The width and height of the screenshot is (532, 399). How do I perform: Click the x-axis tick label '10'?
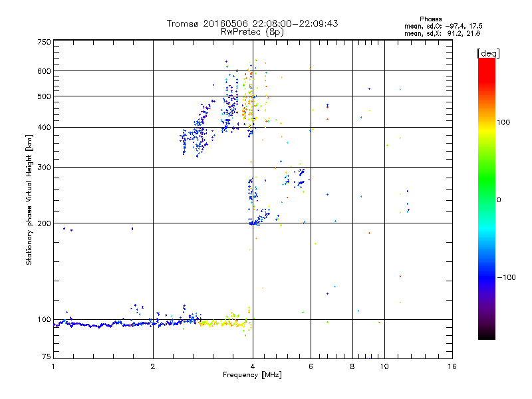click(384, 366)
